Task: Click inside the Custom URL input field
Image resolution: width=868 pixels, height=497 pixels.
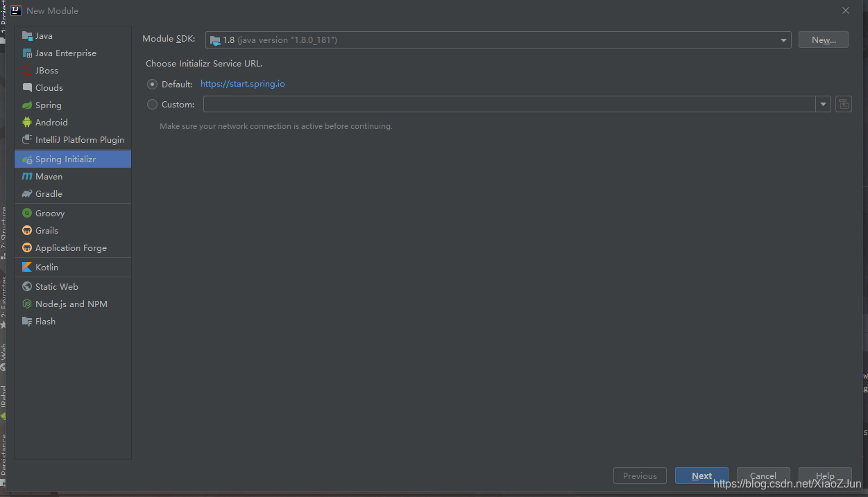Action: coord(509,104)
